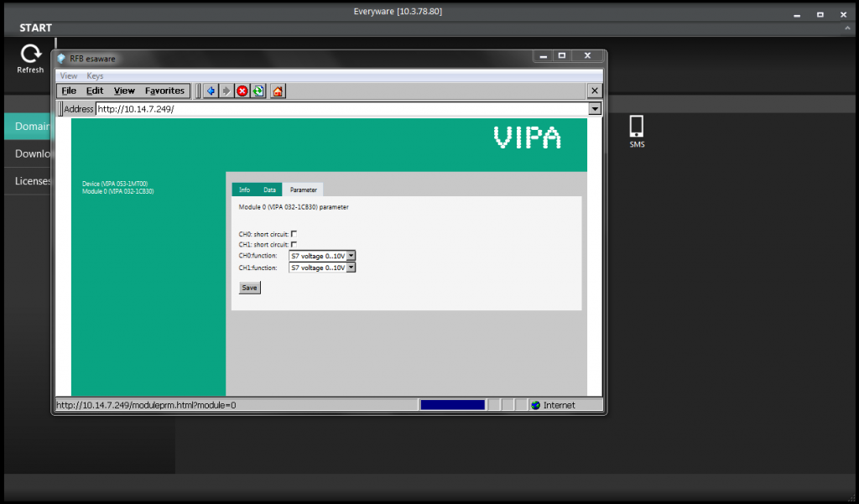This screenshot has width=859, height=504.
Task: Click the blue loading progress bar
Action: (x=452, y=405)
